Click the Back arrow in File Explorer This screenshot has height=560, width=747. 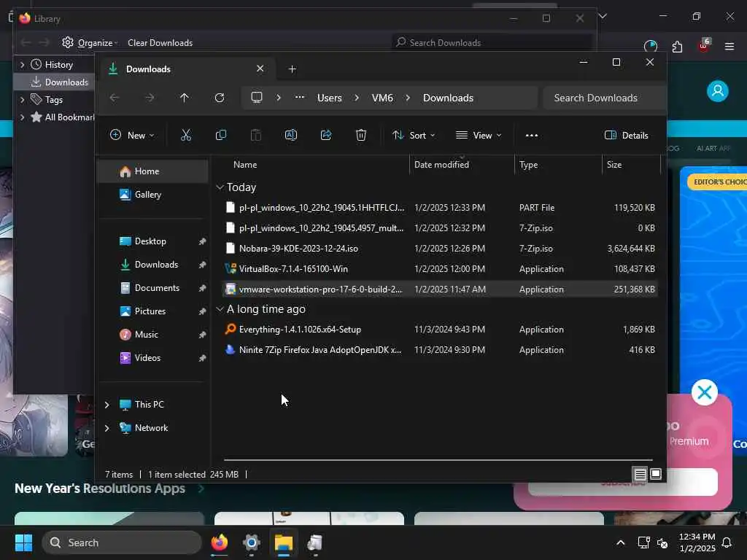tap(115, 98)
